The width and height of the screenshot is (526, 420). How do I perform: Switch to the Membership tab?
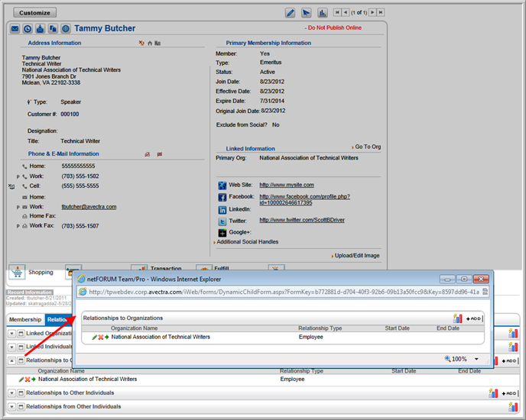click(x=25, y=320)
